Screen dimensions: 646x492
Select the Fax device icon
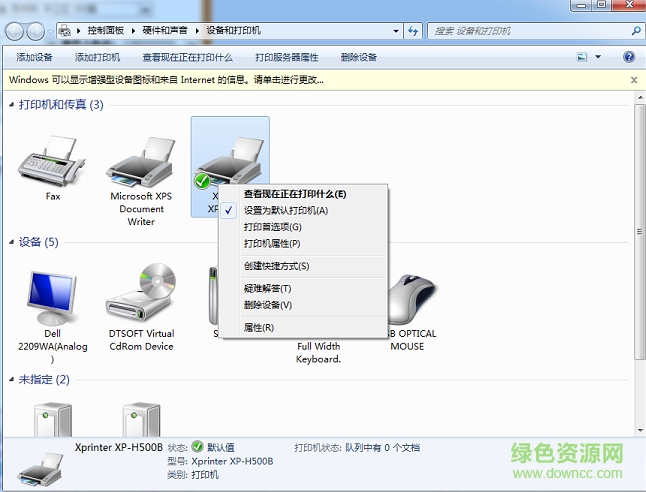(52, 161)
